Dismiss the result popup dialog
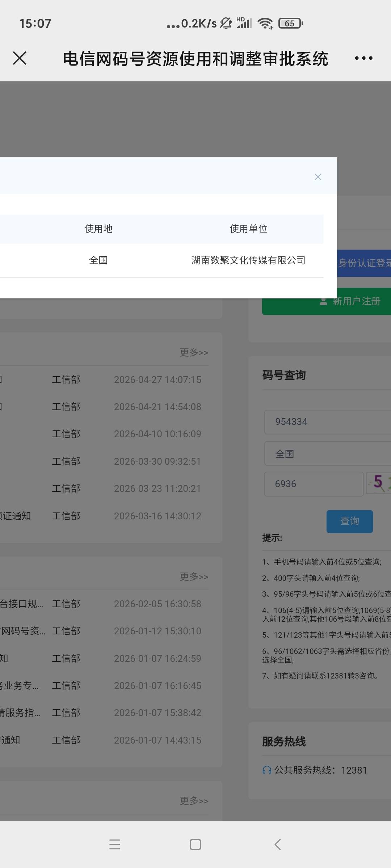The image size is (391, 868). point(318,177)
